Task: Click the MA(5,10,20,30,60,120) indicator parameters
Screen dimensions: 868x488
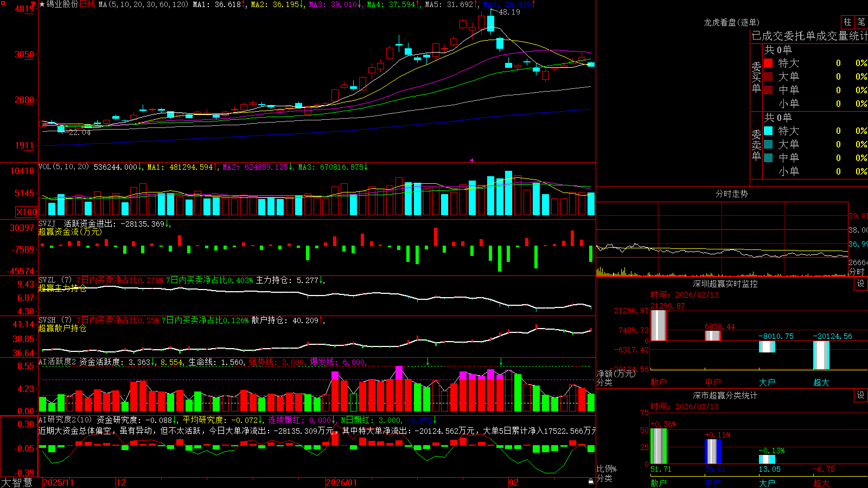Action: point(143,4)
